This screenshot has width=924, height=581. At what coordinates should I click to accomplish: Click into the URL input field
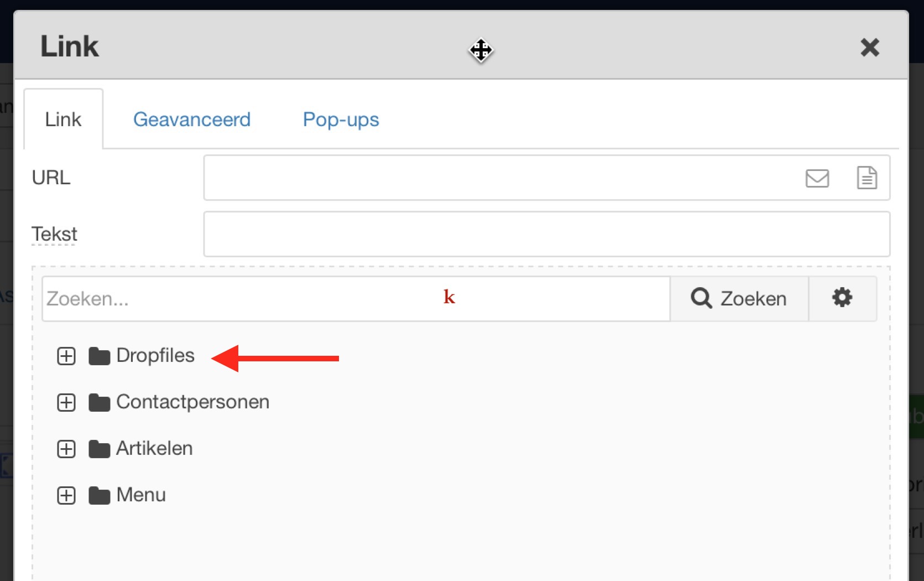(498, 178)
